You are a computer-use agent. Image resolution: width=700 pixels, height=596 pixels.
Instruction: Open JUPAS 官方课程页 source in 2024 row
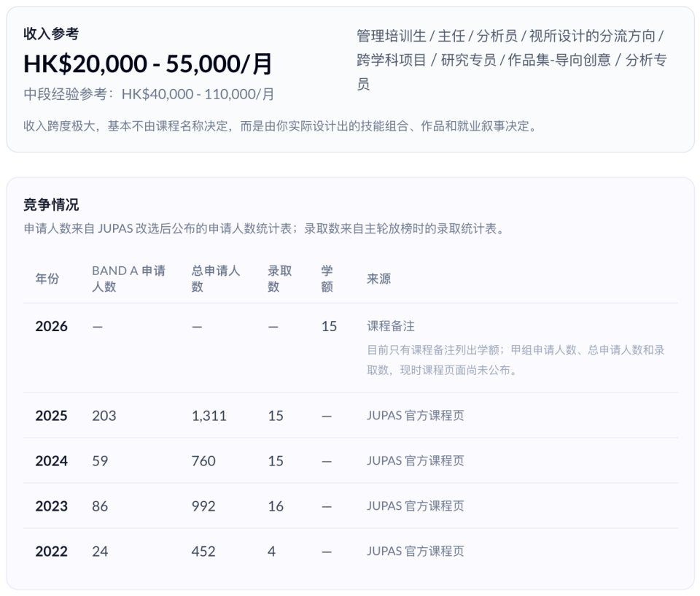pyautogui.click(x=415, y=460)
